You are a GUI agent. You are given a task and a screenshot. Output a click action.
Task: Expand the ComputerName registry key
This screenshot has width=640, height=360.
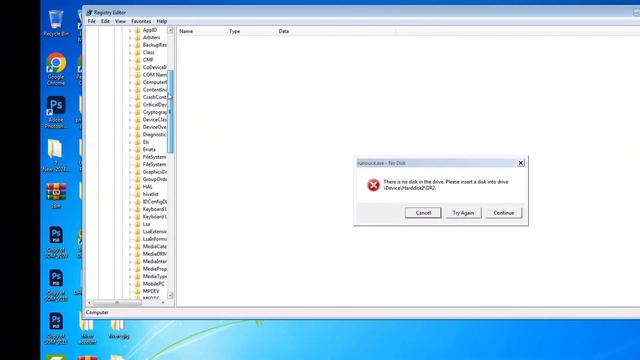[x=131, y=82]
